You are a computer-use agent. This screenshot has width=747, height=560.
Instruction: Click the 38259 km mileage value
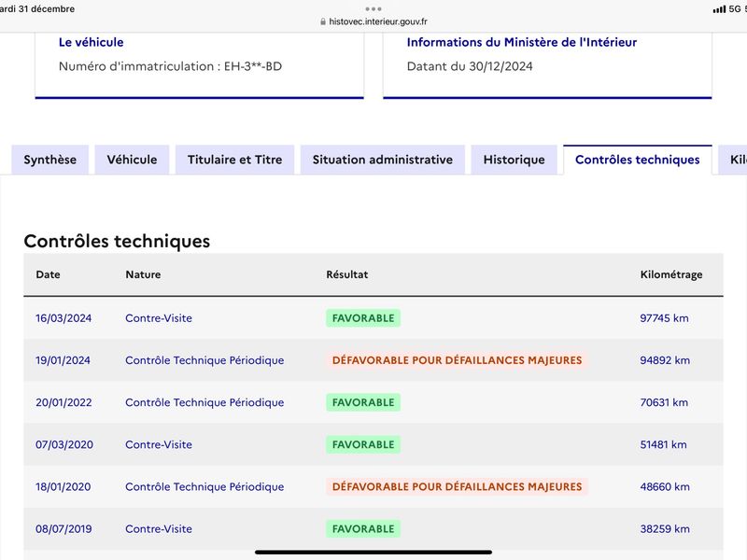point(665,529)
